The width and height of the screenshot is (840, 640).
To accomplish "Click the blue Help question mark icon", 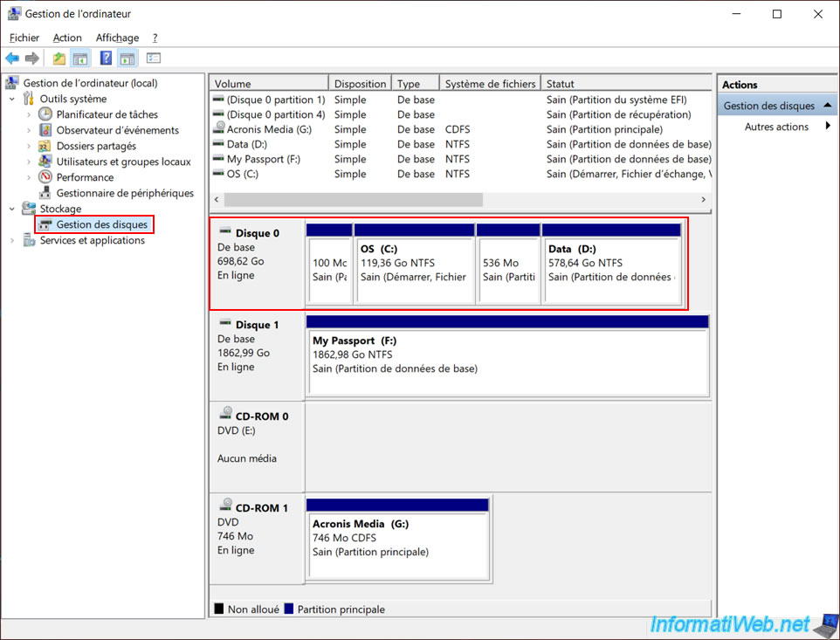I will (106, 58).
